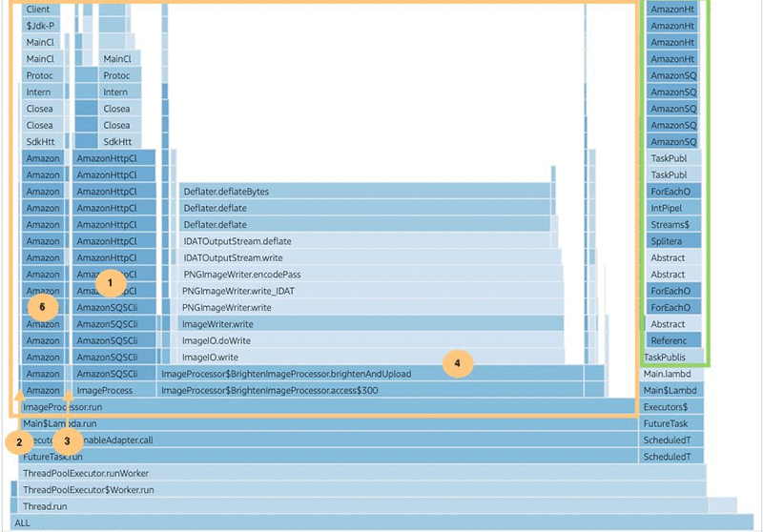Viewport: 763px width, 532px height.
Task: Click Deflater.deflate frame directly below Deflater.deflateBytes
Action: pyautogui.click(x=365, y=208)
